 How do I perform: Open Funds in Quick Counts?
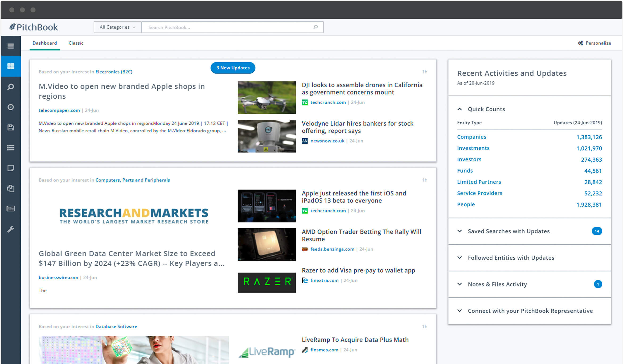tap(465, 171)
